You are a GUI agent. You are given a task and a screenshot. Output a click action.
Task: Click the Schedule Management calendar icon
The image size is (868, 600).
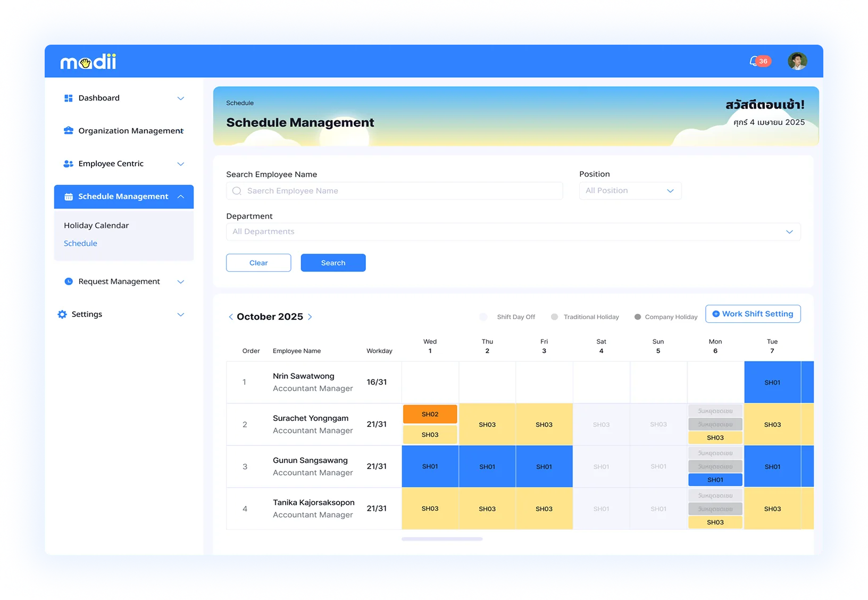pyautogui.click(x=68, y=197)
